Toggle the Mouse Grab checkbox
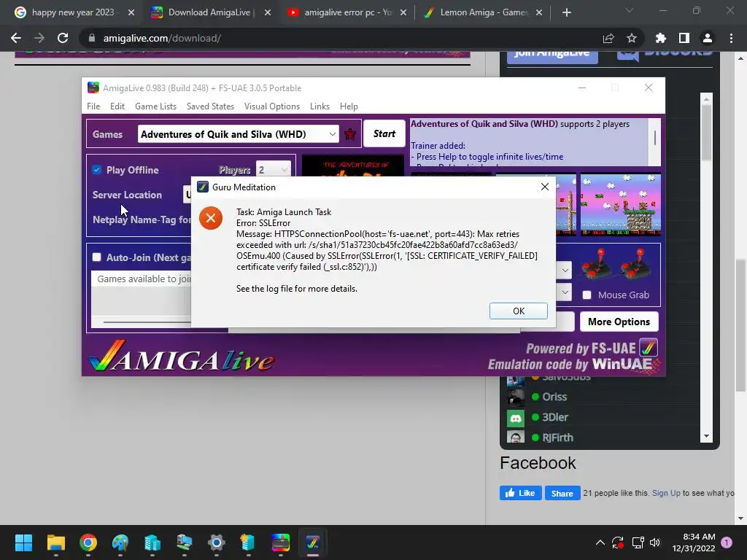 587,295
